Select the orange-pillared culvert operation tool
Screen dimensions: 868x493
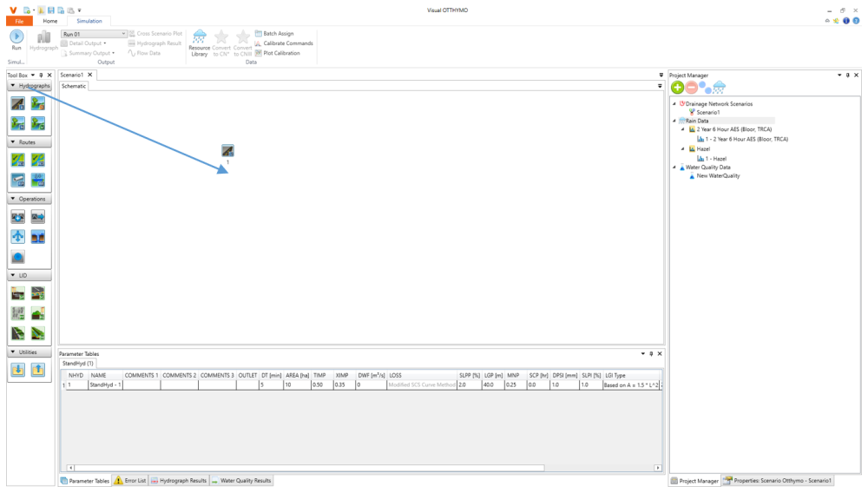click(37, 237)
